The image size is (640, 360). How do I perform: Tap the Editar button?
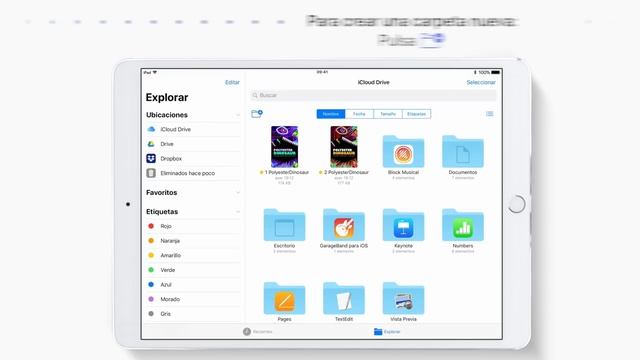[x=232, y=82]
